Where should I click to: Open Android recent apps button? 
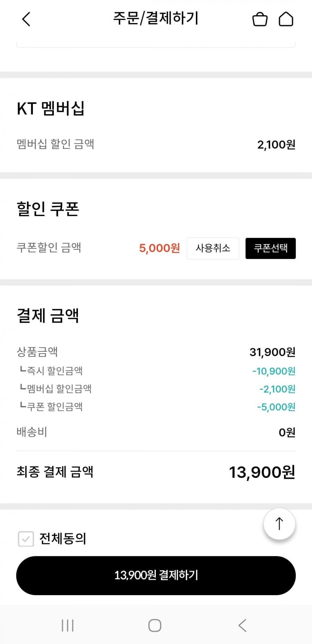(x=67, y=625)
